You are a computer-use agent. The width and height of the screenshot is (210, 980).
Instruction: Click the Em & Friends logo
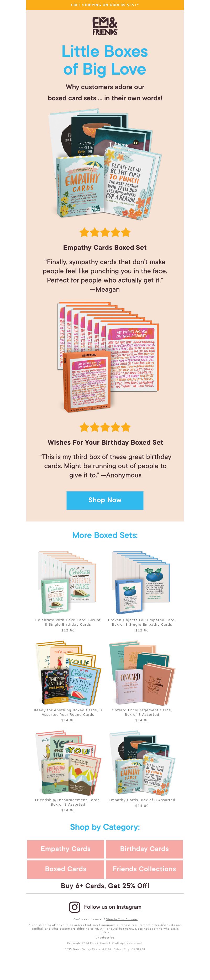(x=105, y=26)
